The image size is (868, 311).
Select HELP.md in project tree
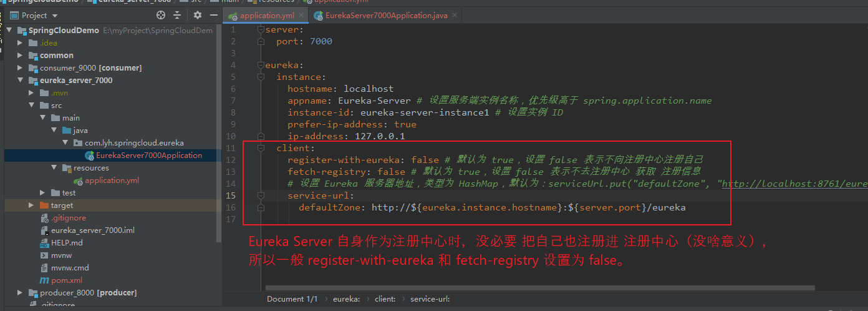(x=67, y=243)
